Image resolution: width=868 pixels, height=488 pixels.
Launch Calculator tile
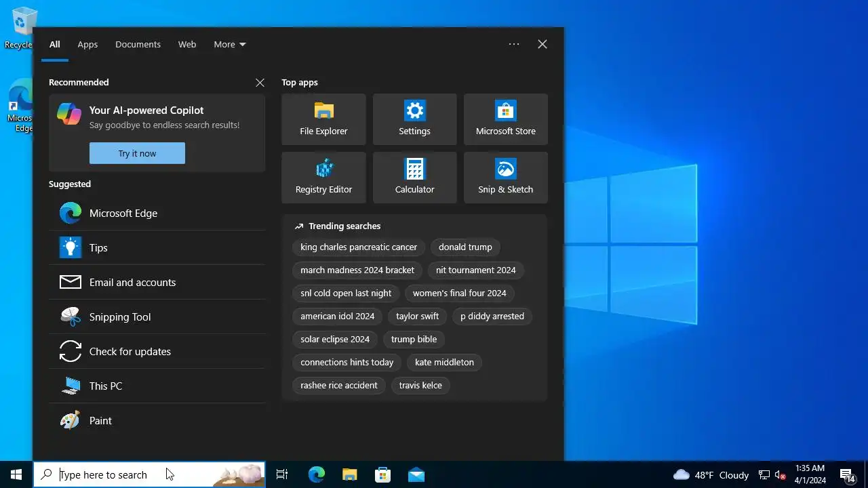click(414, 178)
